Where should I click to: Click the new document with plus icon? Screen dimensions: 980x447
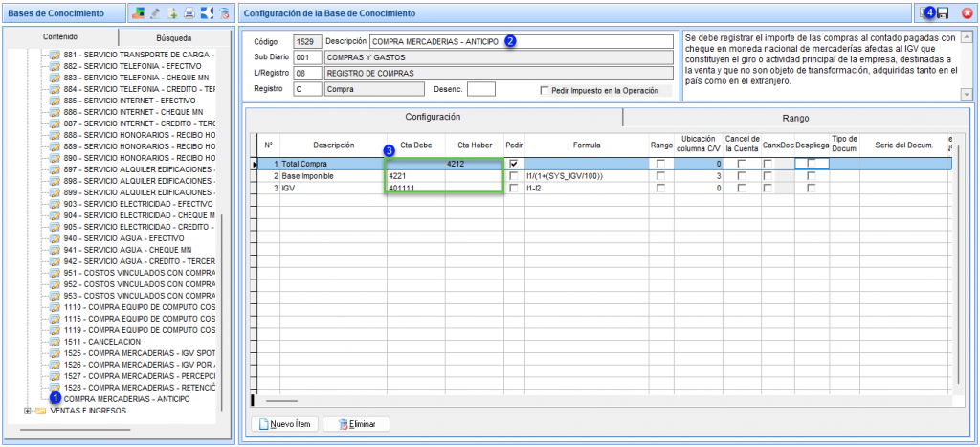tap(172, 12)
